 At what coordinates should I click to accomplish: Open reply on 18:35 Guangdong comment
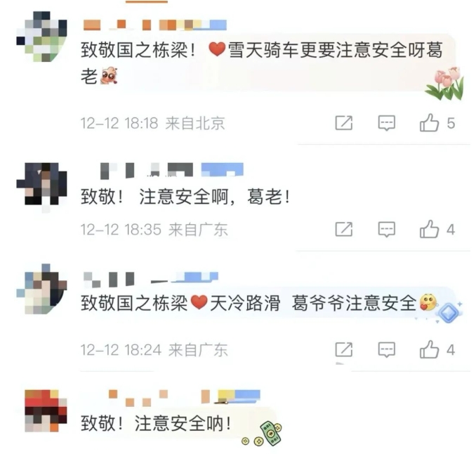tap(386, 229)
